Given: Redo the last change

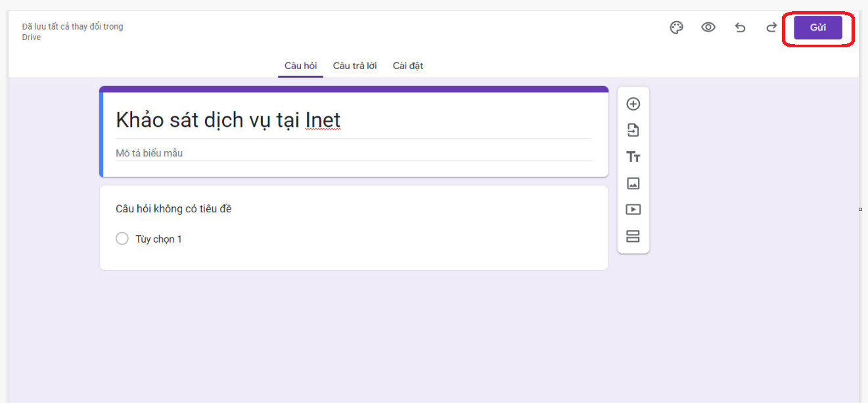Looking at the screenshot, I should coord(771,28).
